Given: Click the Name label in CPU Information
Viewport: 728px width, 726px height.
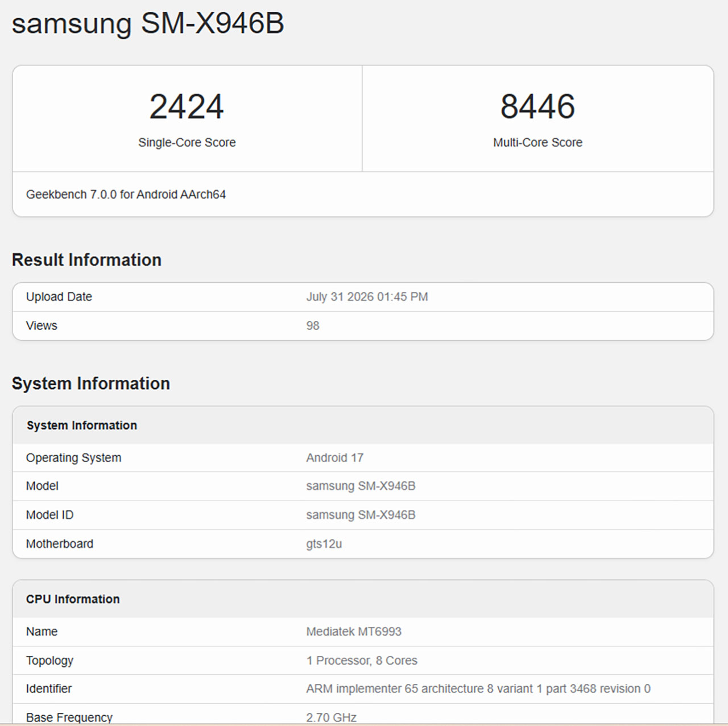Looking at the screenshot, I should [42, 632].
